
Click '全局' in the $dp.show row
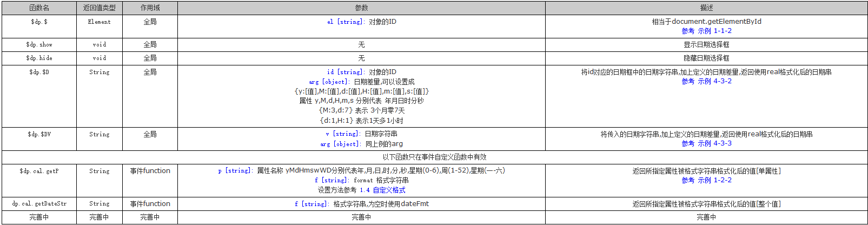(x=150, y=44)
